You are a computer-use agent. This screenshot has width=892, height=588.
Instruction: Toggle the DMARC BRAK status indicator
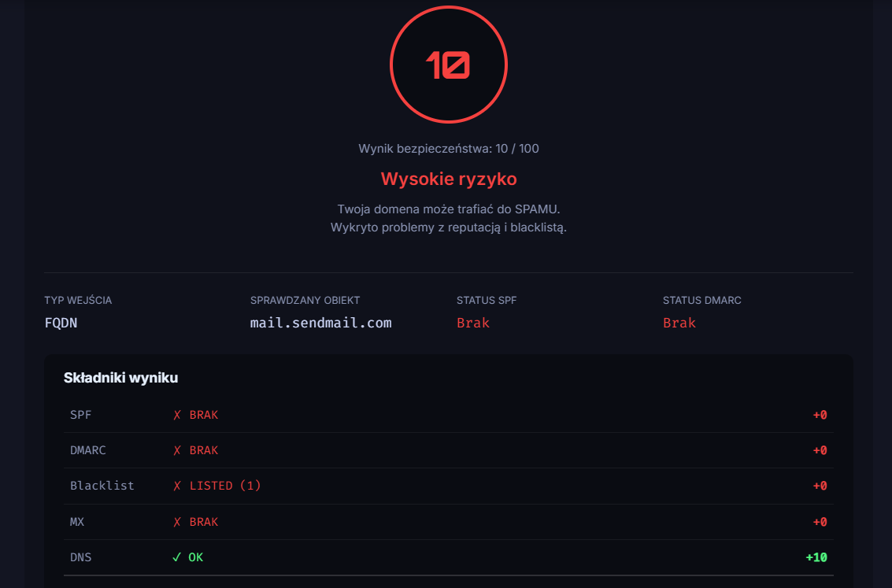coord(203,449)
